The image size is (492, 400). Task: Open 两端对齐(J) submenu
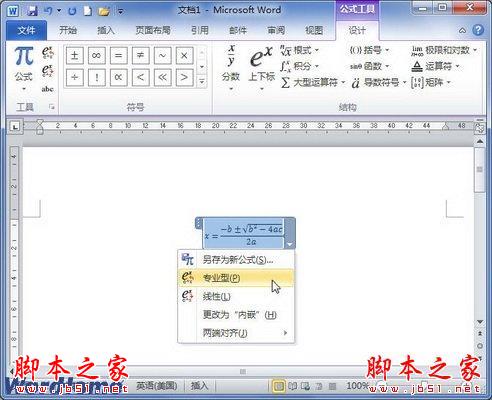pyautogui.click(x=236, y=333)
